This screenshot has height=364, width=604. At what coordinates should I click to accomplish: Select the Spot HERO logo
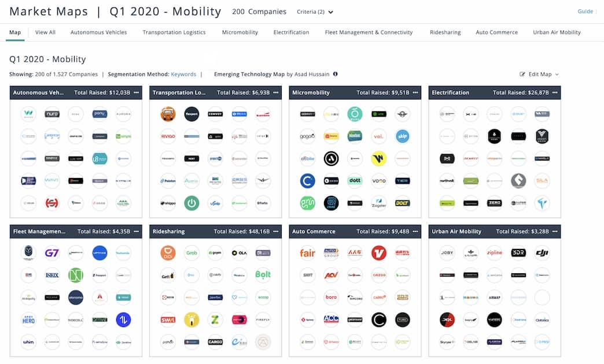coord(28,320)
